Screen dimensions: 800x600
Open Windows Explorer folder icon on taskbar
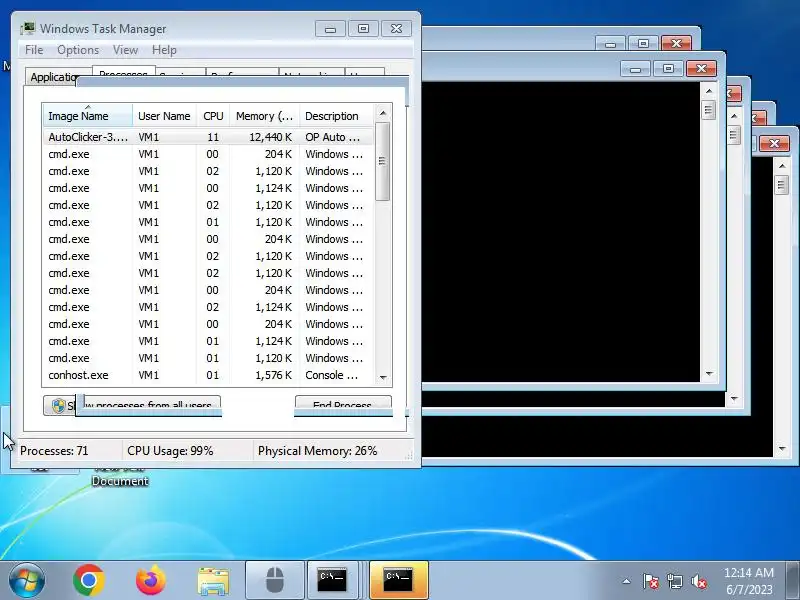[213, 581]
